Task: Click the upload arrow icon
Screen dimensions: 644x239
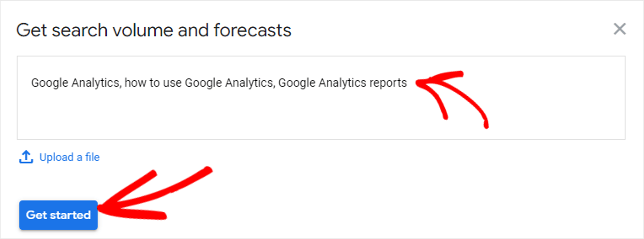Action: click(x=26, y=157)
